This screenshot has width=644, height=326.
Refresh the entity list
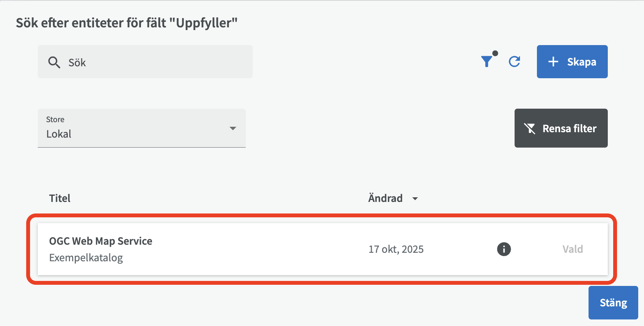(515, 62)
